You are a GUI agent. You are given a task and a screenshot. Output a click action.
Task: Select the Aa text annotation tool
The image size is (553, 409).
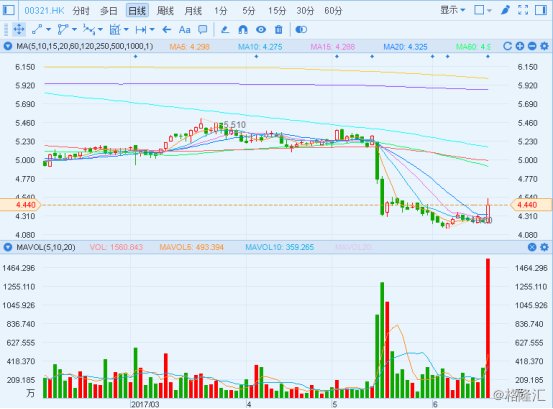[x=184, y=30]
